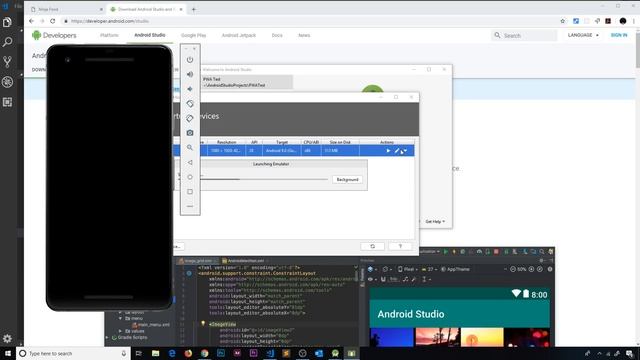Tap emulator Overview square button
640x360 pixels.
(x=190, y=192)
